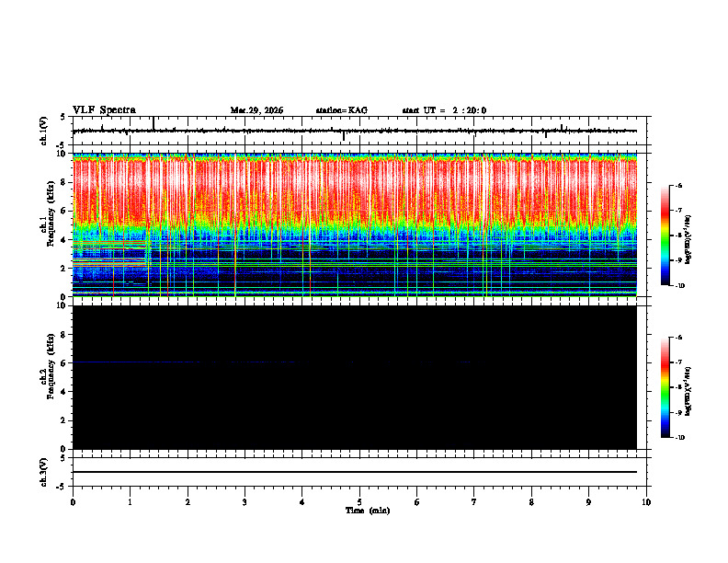This screenshot has height=563, width=728.
Task: Click the ch.2 color scale bar
Action: [x=665, y=387]
